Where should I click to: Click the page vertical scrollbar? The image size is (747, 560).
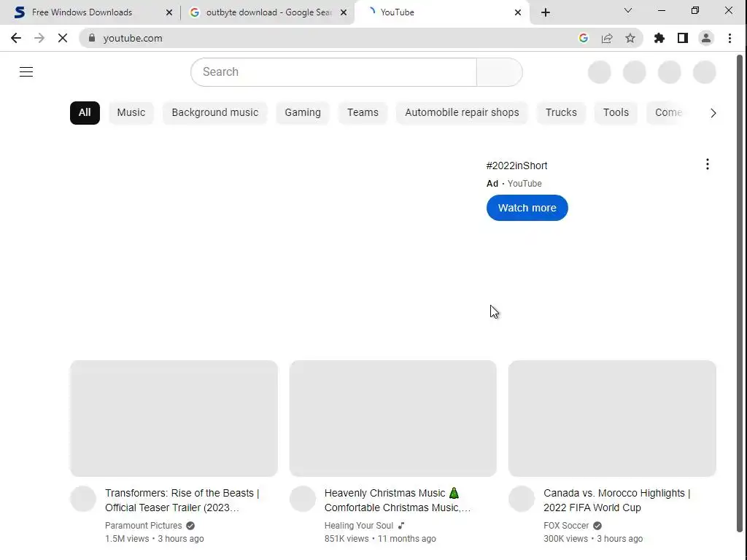[740, 294]
